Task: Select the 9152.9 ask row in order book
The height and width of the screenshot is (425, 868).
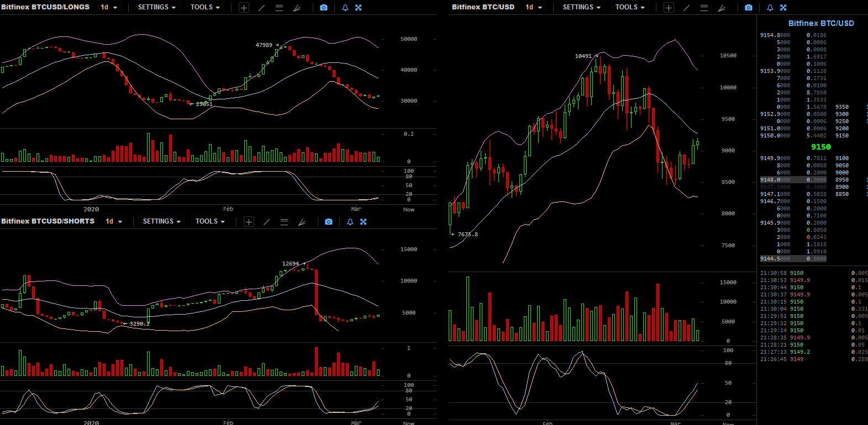Action: [793, 114]
